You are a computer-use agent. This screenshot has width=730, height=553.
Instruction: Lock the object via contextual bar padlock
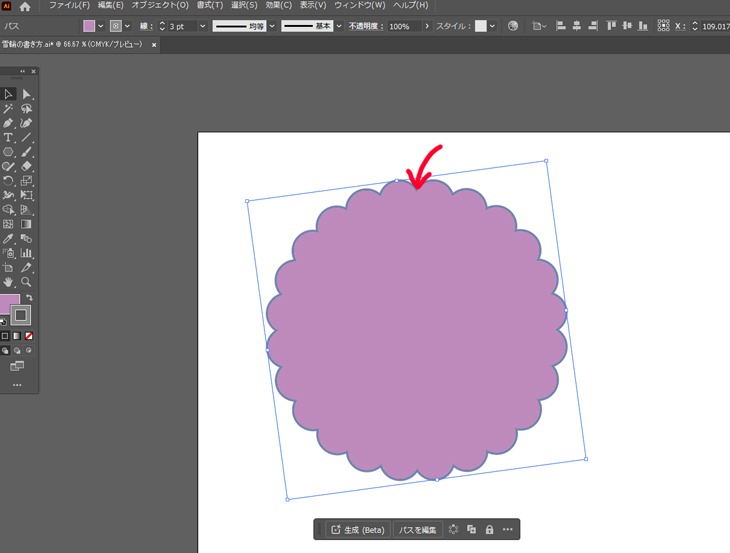(x=489, y=529)
